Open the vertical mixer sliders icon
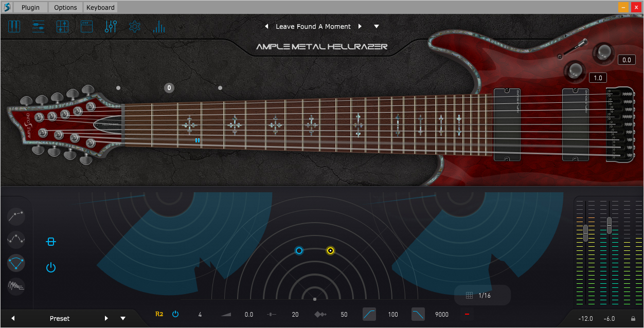The image size is (644, 328). (111, 26)
